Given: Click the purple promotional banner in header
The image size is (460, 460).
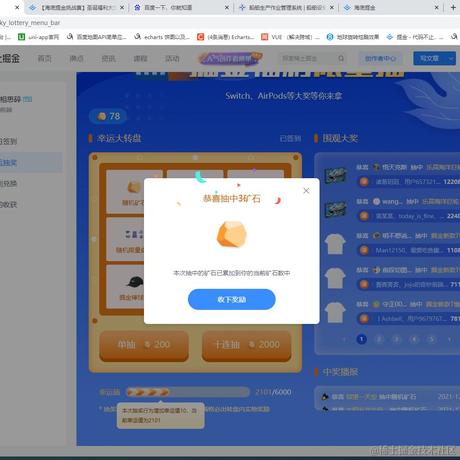Looking at the screenshot, I should (x=231, y=59).
